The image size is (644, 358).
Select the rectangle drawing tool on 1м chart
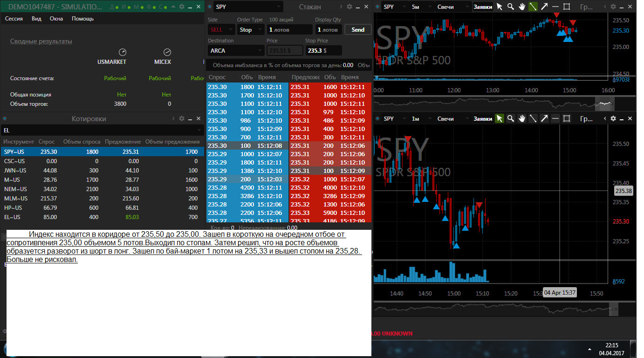[x=567, y=119]
